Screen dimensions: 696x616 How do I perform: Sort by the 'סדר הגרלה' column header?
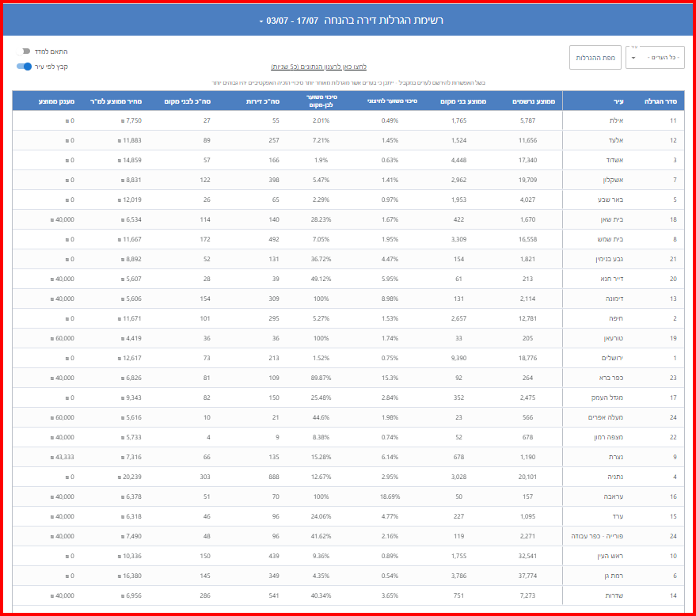660,101
